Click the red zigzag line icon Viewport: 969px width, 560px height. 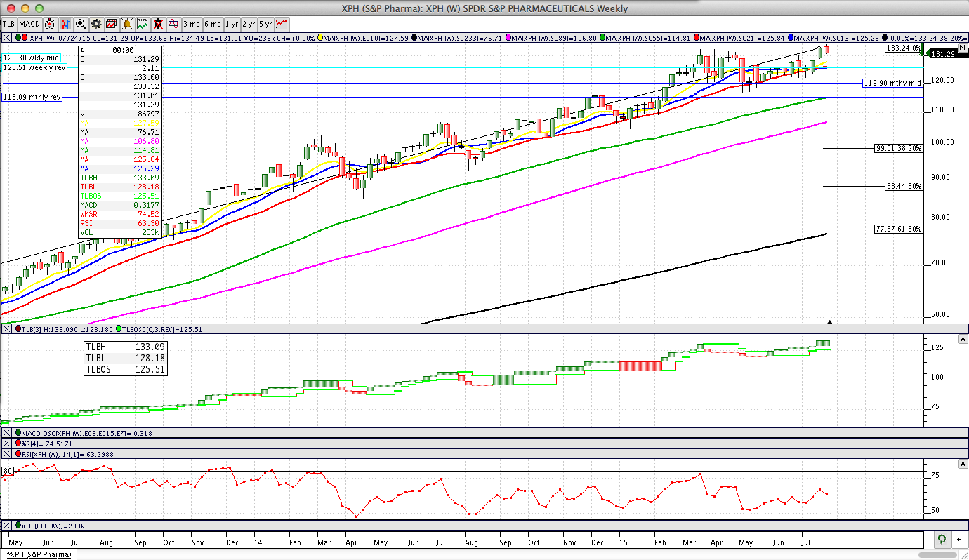point(282,23)
